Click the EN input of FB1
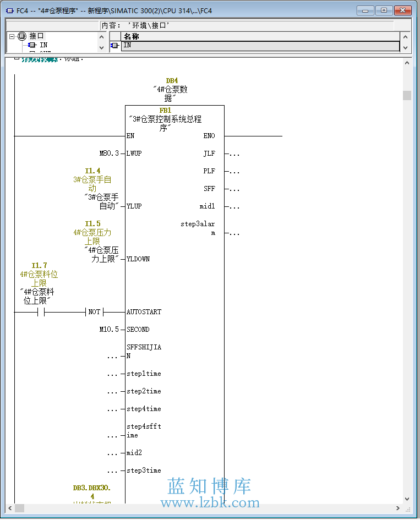The height and width of the screenshot is (520, 420). [x=130, y=135]
